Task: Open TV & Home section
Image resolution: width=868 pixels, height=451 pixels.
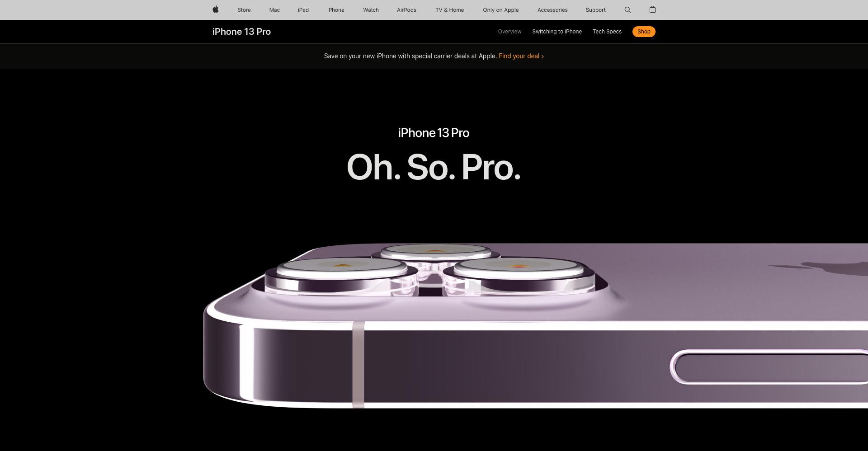Action: [450, 10]
